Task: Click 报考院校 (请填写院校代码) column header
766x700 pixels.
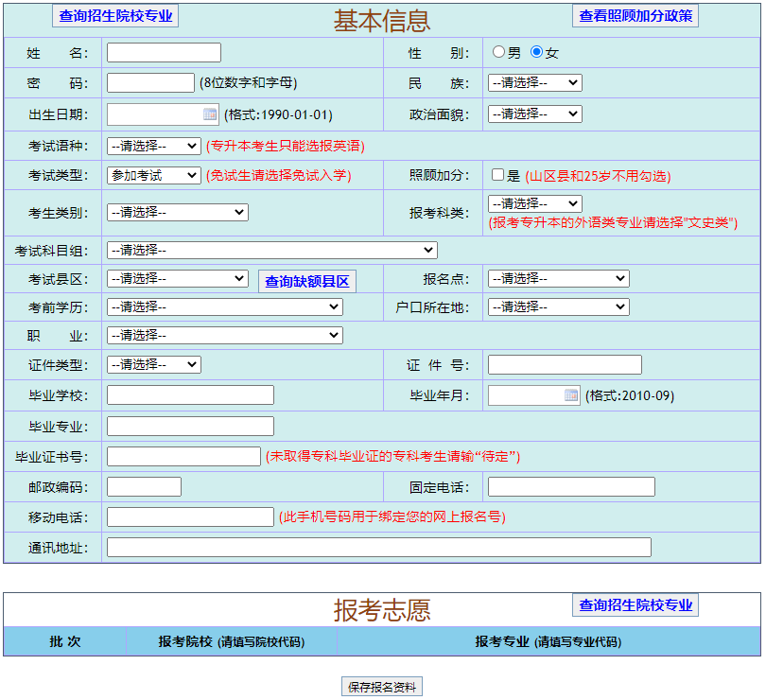Action: (x=232, y=641)
